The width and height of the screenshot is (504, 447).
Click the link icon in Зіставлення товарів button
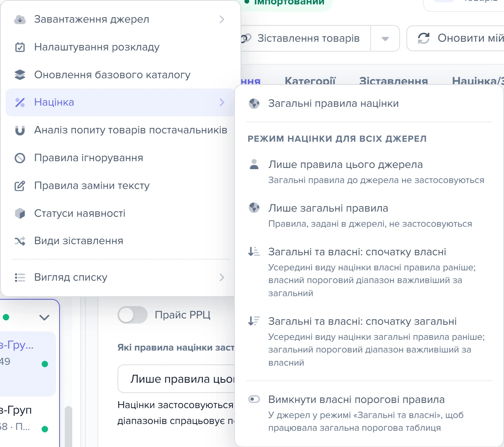click(x=245, y=39)
